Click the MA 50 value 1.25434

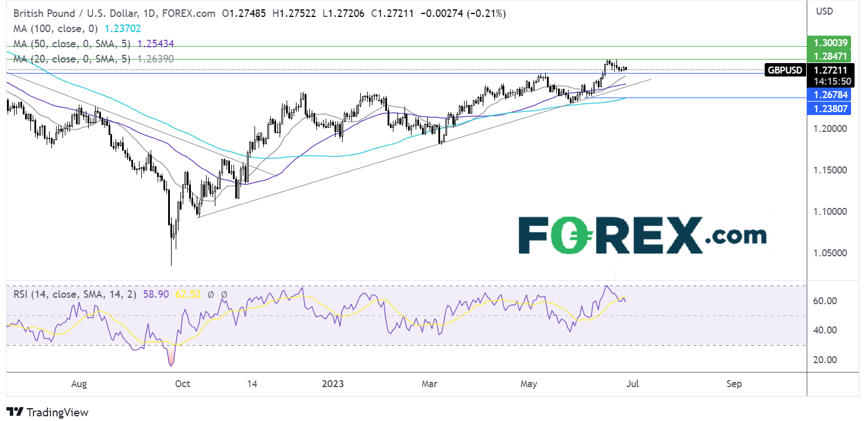click(x=156, y=43)
